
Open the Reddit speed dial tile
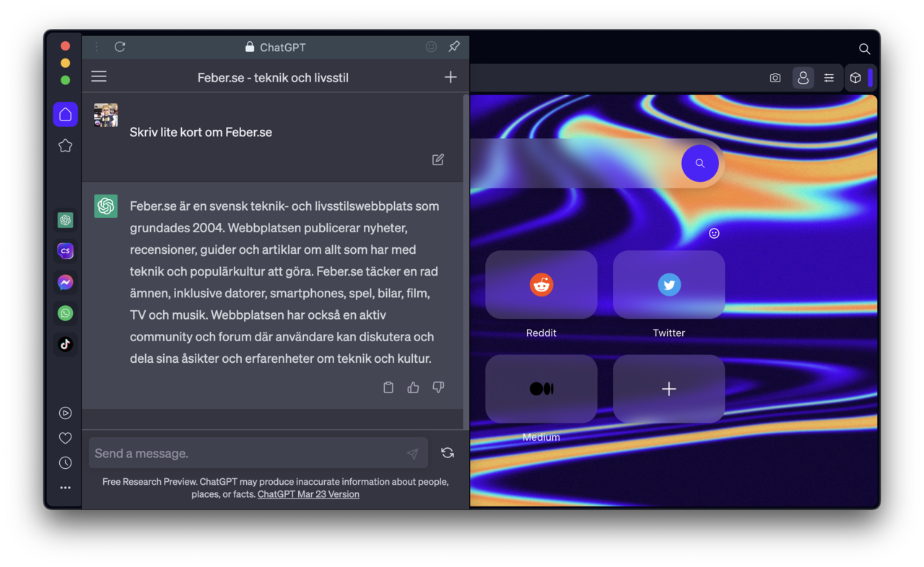(541, 285)
